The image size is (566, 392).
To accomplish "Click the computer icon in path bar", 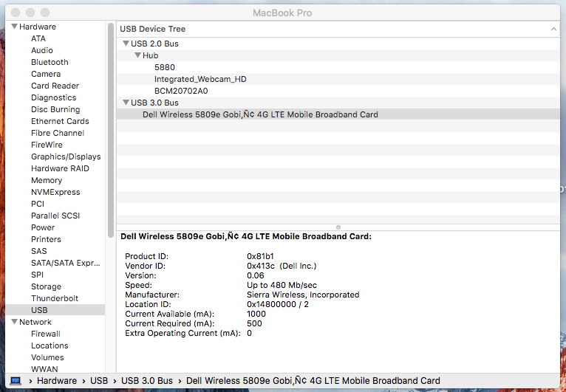I will pos(16,381).
